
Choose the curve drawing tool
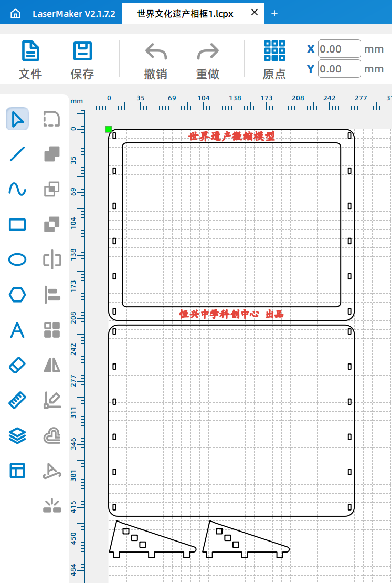tap(17, 189)
